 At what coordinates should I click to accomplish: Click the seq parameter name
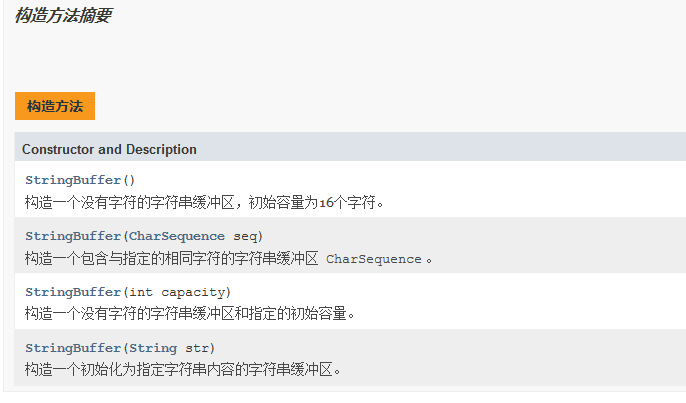pyautogui.click(x=245, y=236)
